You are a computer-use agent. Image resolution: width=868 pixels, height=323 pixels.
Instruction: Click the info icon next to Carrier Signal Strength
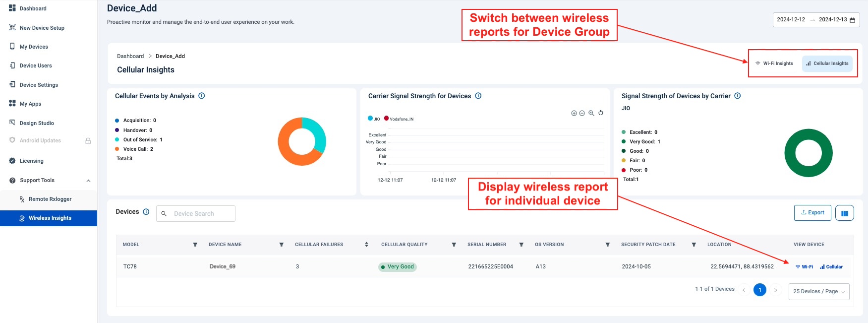(x=478, y=96)
